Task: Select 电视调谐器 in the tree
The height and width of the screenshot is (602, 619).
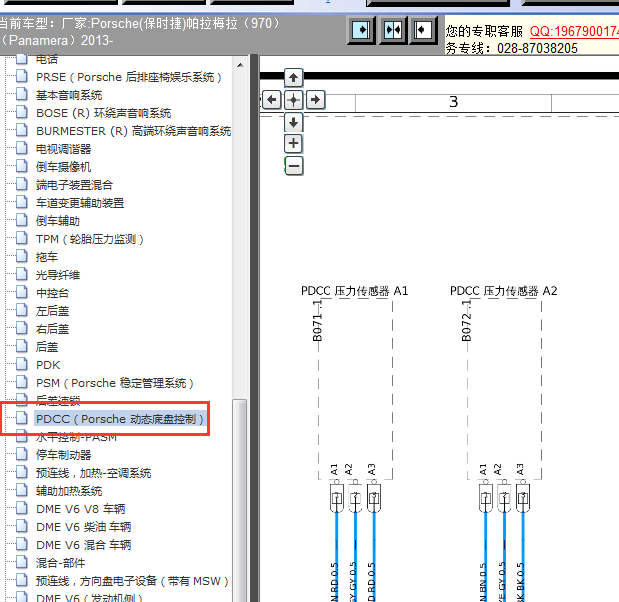Action: click(x=64, y=149)
